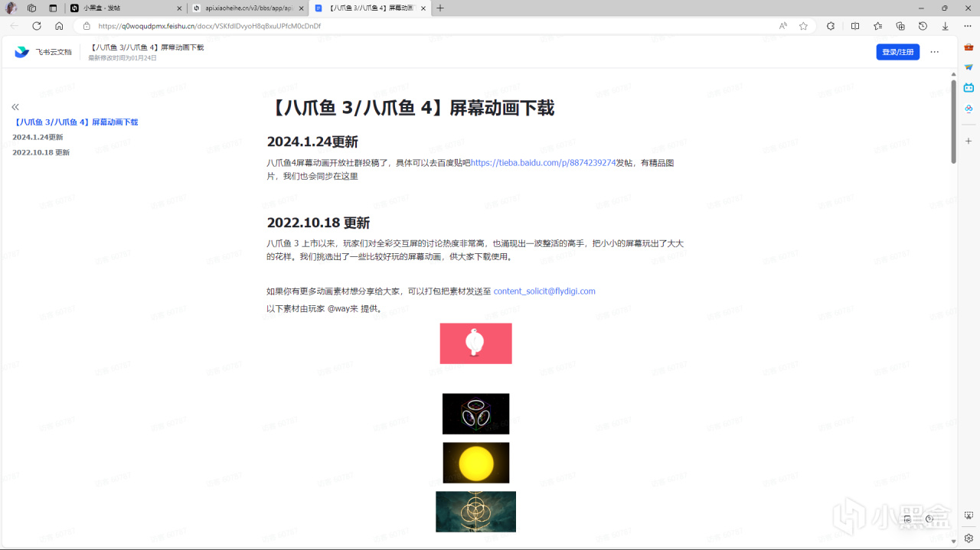The image size is (980, 550).
Task: Click the browser profile avatar
Action: tap(11, 8)
